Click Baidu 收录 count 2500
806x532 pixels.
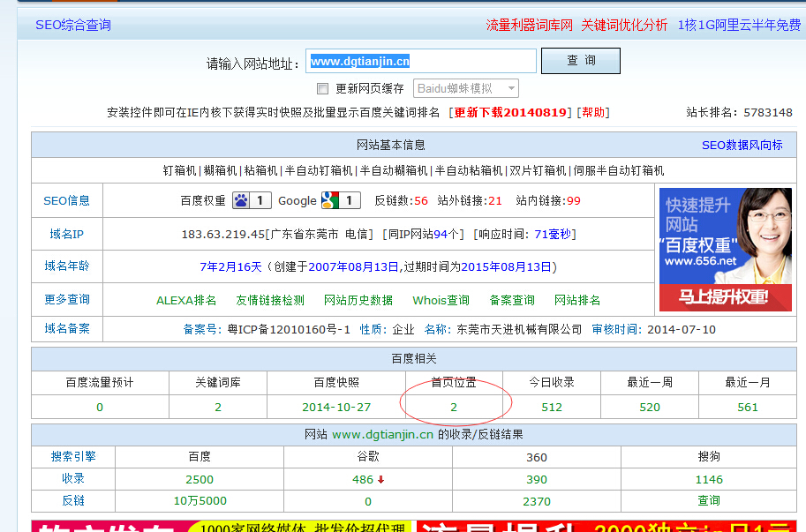click(x=200, y=480)
